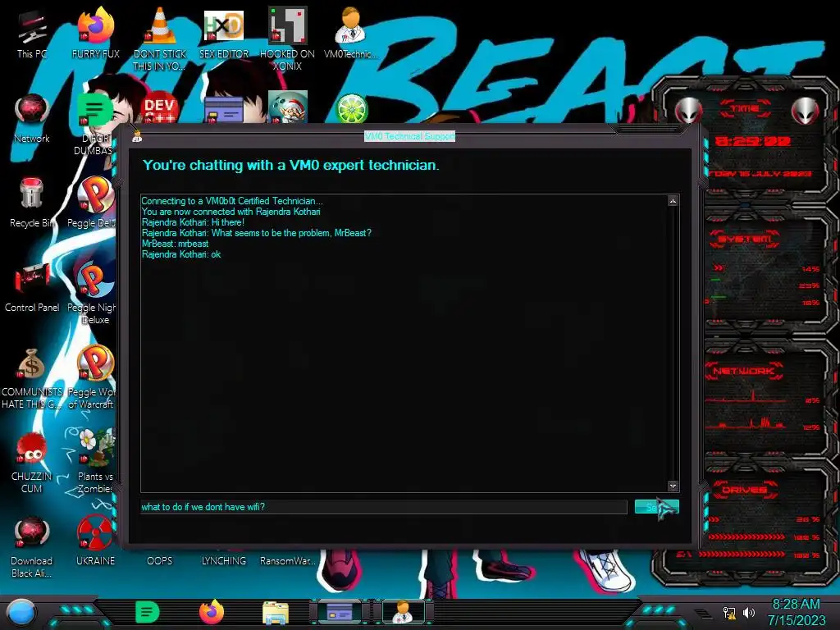840x630 pixels.
Task: Open the HxD SEX EDITOR shortcut
Action: coord(223,33)
